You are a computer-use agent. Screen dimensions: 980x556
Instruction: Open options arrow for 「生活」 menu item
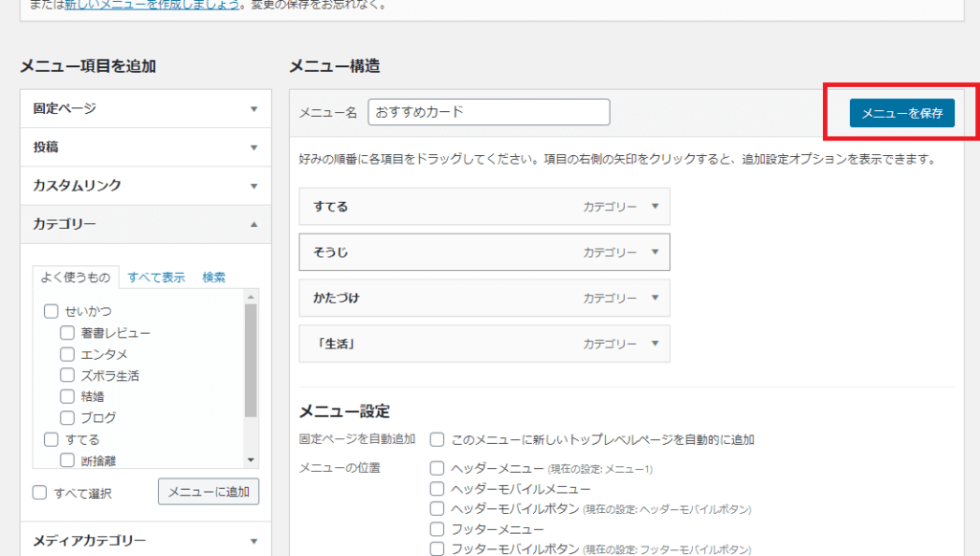655,344
